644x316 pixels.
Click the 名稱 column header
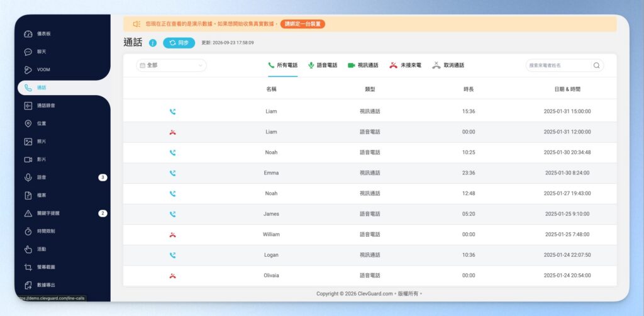point(271,89)
